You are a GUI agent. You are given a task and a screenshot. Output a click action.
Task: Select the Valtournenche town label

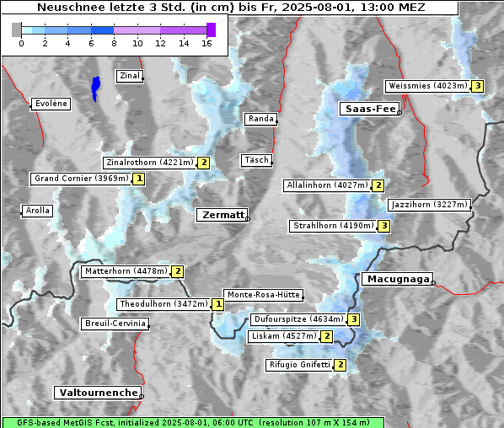98,393
